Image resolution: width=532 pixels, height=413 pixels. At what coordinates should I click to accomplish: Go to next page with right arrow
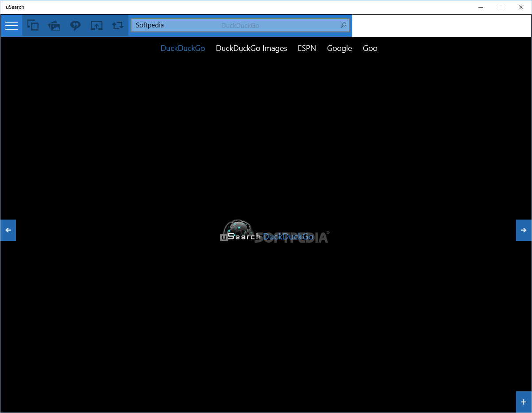[x=524, y=230]
